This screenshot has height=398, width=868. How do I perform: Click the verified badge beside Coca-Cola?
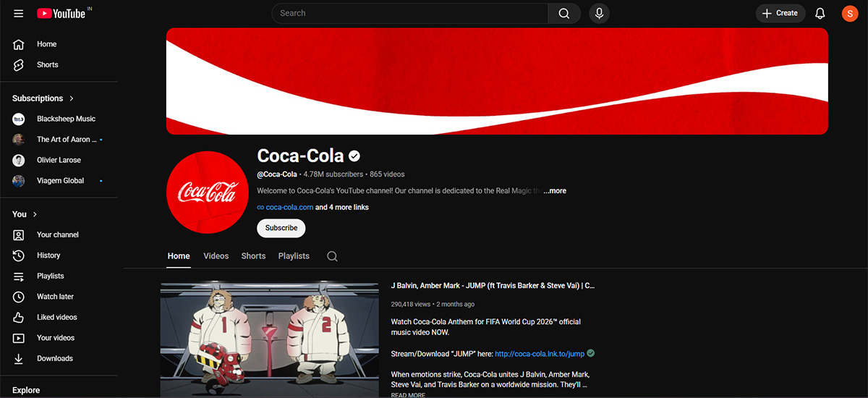(x=354, y=156)
